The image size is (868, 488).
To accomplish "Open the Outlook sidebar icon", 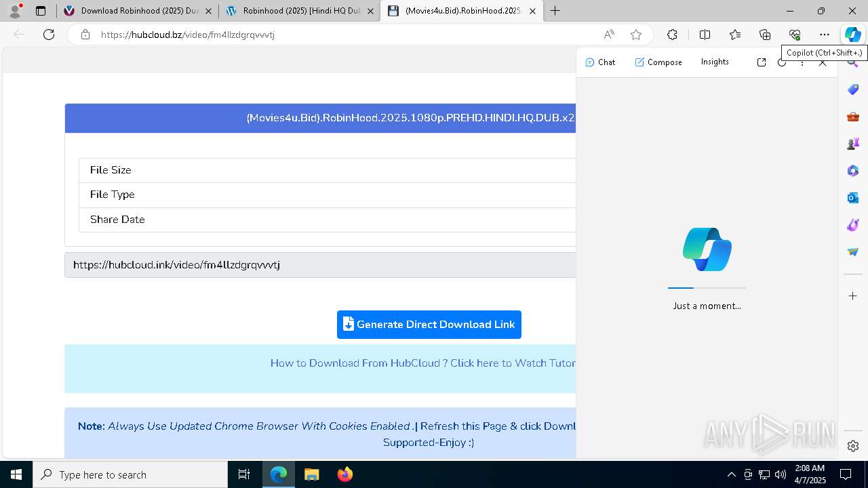I will 853,198.
